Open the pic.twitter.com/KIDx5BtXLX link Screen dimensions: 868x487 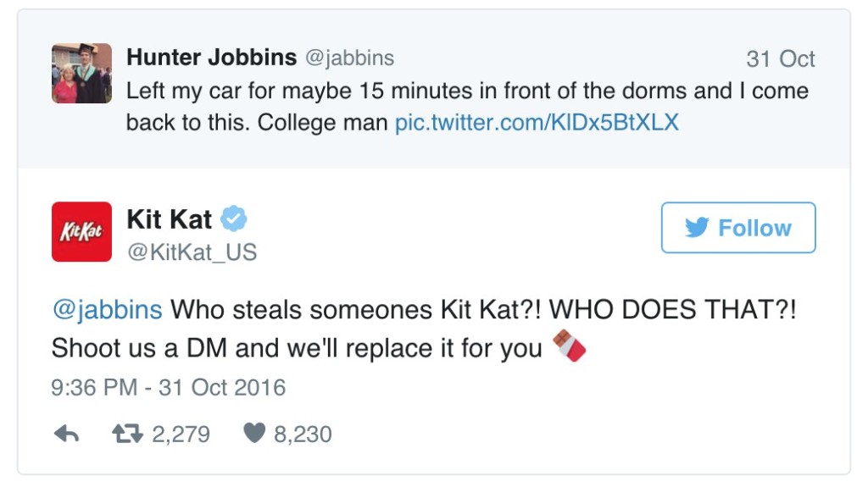pyautogui.click(x=537, y=122)
